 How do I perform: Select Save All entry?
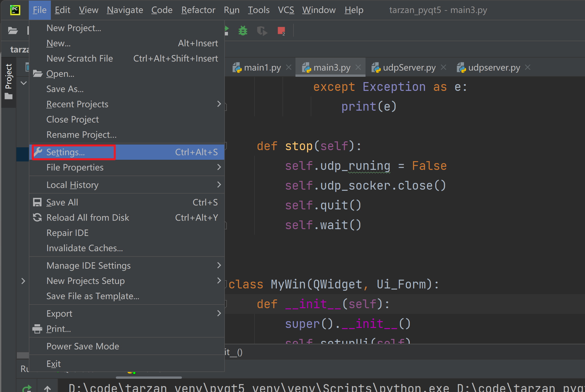tap(127, 202)
